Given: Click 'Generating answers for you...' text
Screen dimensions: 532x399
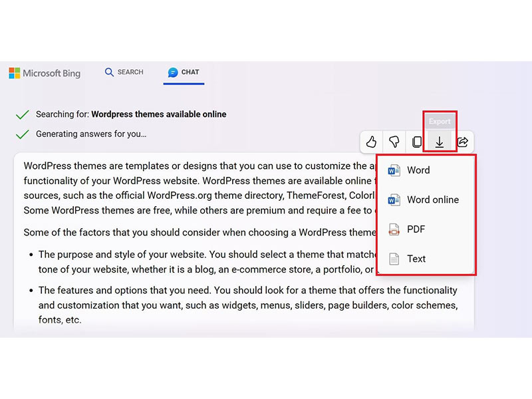Looking at the screenshot, I should (91, 134).
